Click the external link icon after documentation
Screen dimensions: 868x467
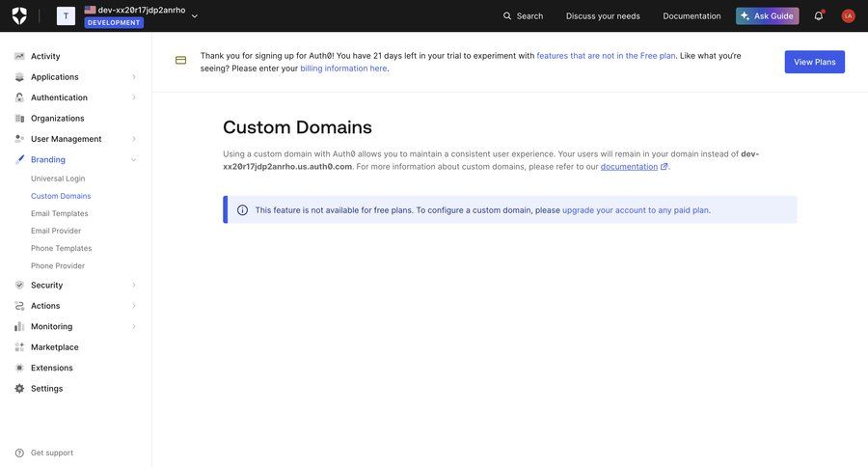coord(665,166)
